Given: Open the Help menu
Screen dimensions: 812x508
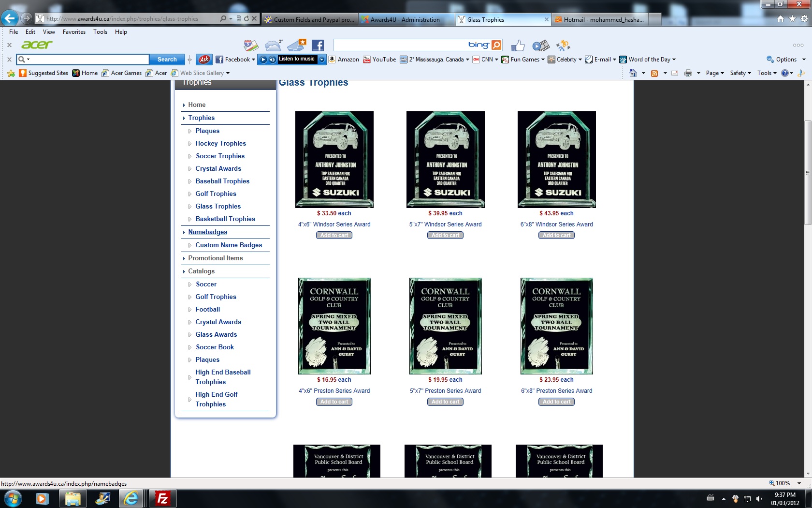Looking at the screenshot, I should tap(121, 32).
